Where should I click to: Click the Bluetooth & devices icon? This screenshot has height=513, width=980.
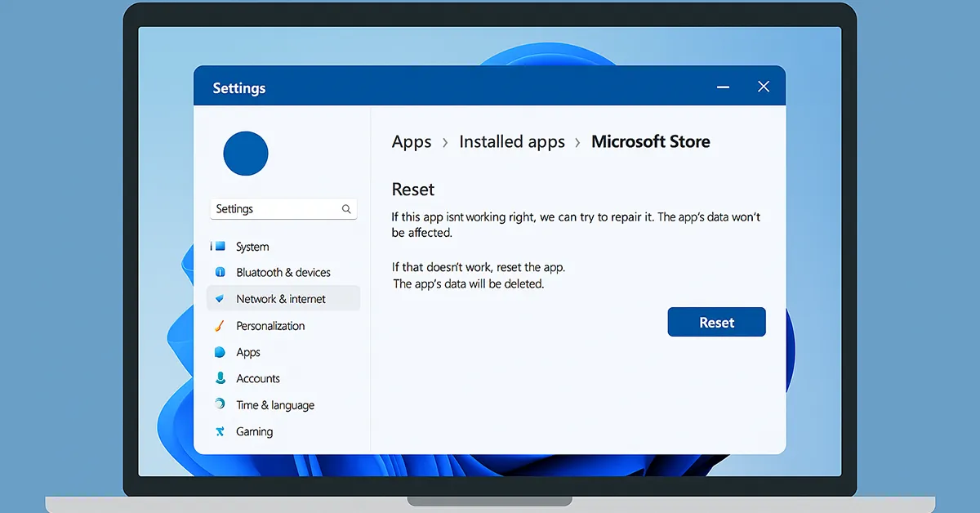pyautogui.click(x=219, y=272)
